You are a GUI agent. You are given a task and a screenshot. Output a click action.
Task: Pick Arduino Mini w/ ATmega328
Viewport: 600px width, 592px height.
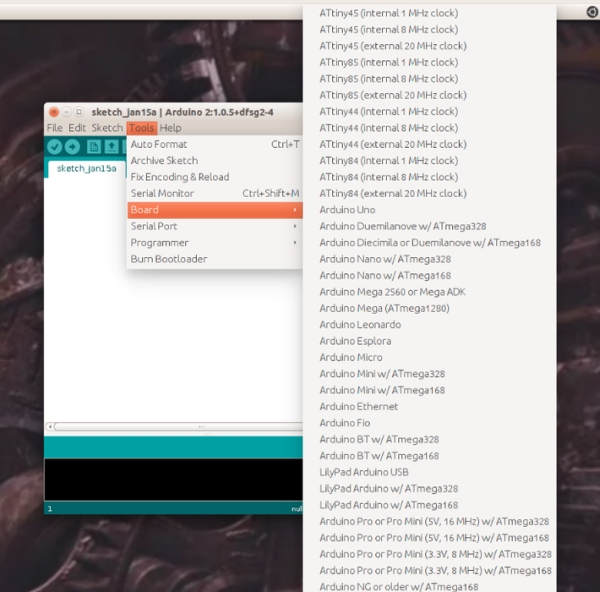(430, 374)
